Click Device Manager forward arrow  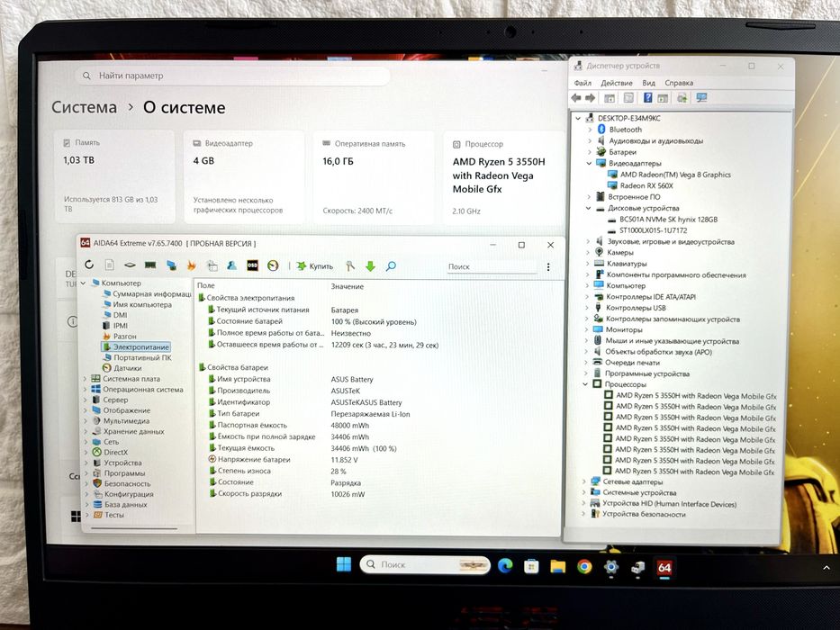[x=590, y=98]
